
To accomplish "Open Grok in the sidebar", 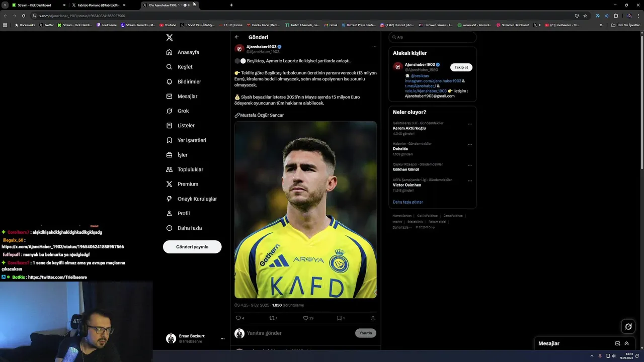I will coord(178,111).
